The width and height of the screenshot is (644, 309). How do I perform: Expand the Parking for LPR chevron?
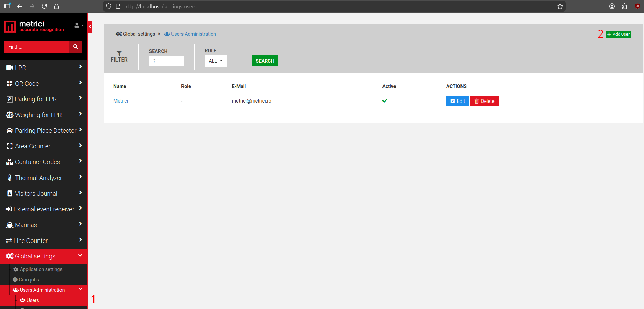80,98
